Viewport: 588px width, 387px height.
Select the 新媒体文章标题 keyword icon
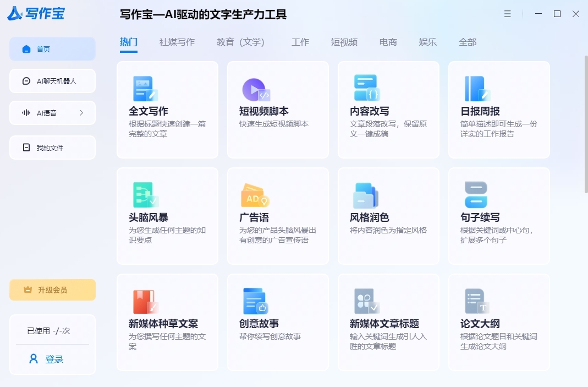click(365, 301)
